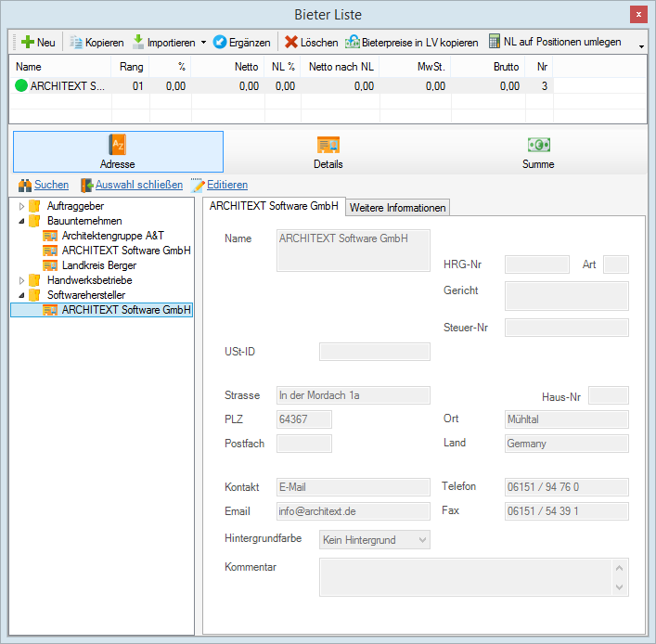Click the Landkreis Berger address card icon
The width and height of the screenshot is (656, 644).
[50, 265]
